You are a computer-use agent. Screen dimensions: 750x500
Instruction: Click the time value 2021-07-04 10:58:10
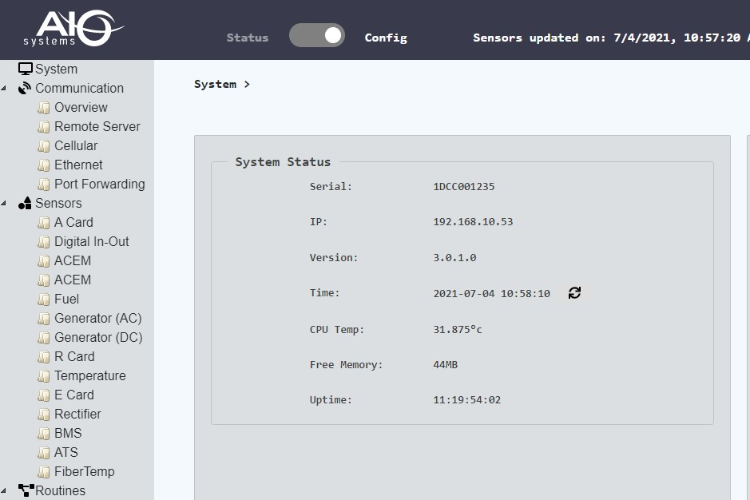point(492,293)
